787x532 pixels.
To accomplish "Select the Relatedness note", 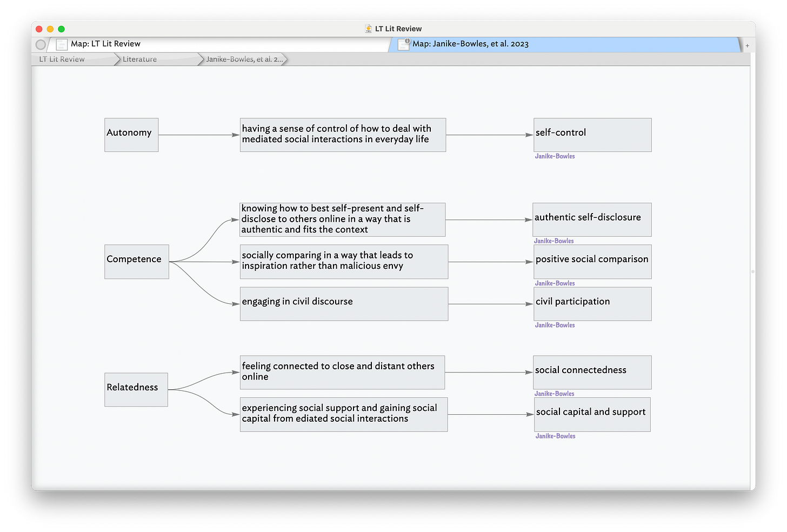I will coord(136,390).
